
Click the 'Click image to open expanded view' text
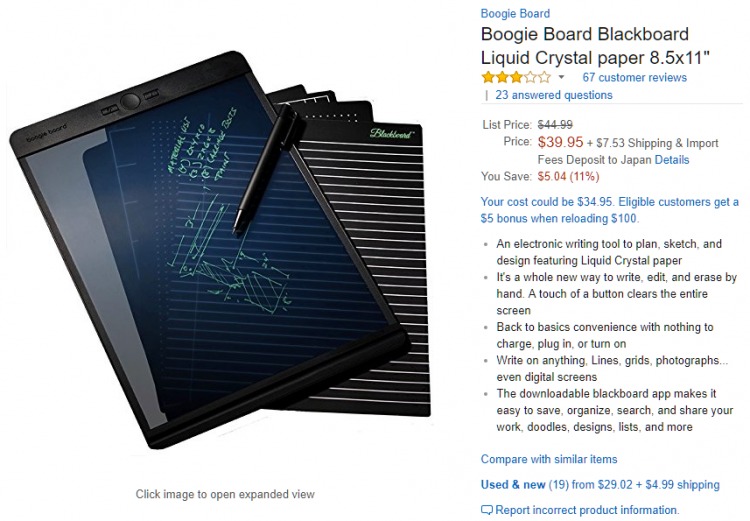coord(225,494)
